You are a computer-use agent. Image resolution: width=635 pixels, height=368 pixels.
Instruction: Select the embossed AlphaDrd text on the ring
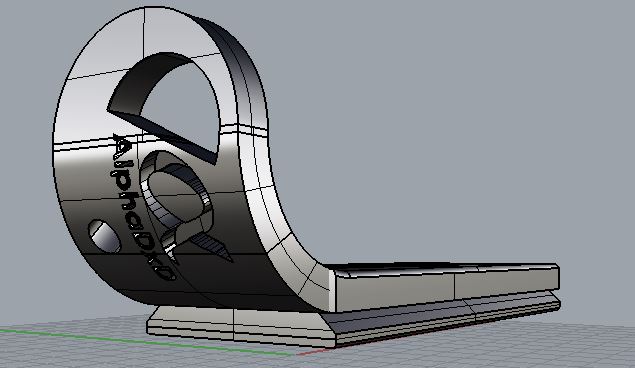[x=140, y=206]
